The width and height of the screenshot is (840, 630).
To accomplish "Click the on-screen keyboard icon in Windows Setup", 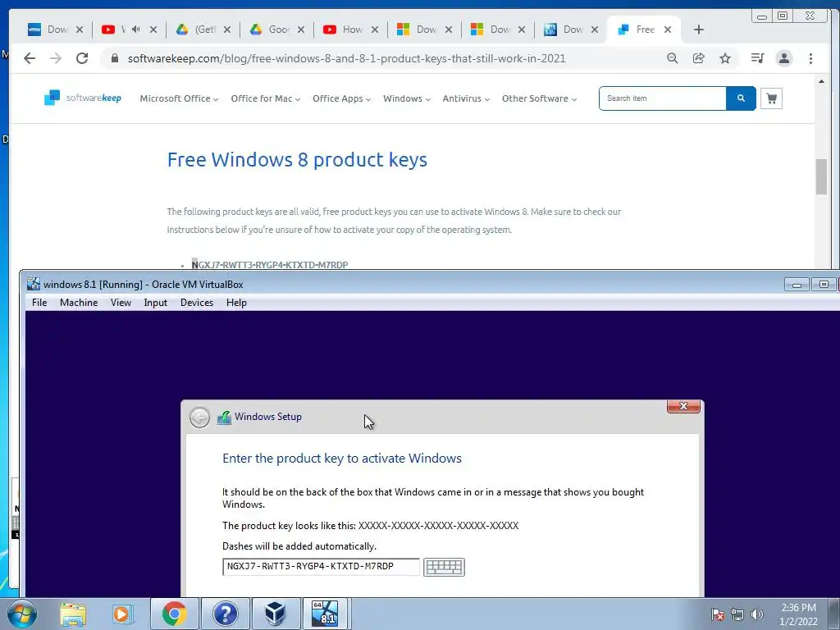I will [444, 567].
